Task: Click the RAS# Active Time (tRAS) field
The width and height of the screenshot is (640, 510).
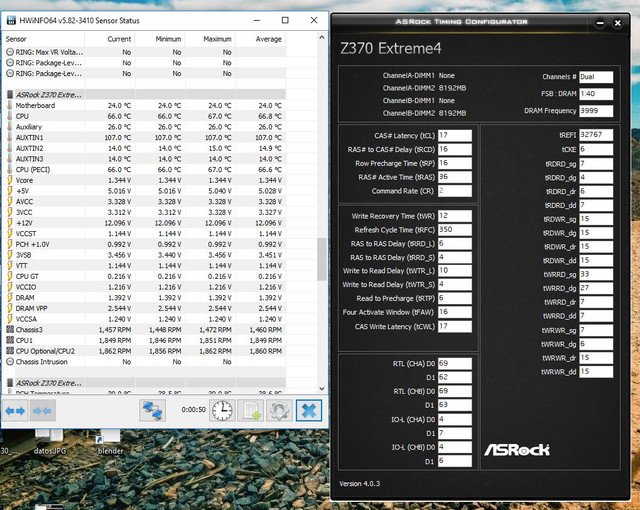Action: (x=455, y=177)
